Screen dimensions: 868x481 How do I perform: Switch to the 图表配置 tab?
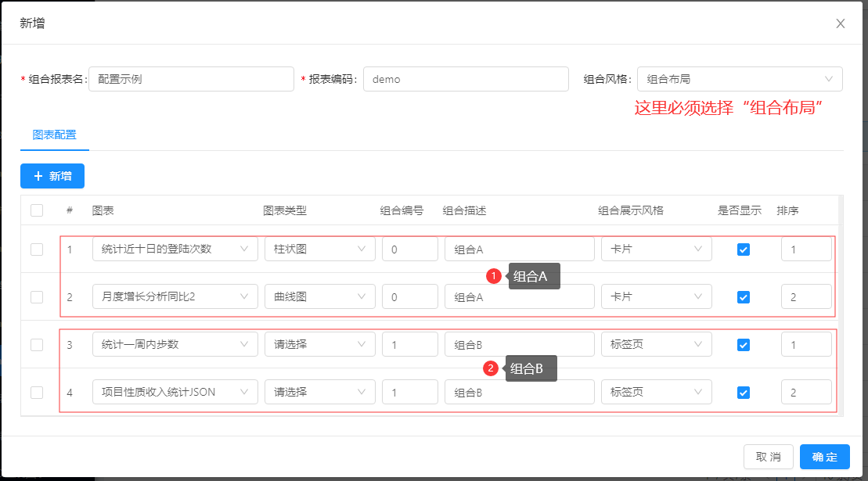tap(55, 135)
